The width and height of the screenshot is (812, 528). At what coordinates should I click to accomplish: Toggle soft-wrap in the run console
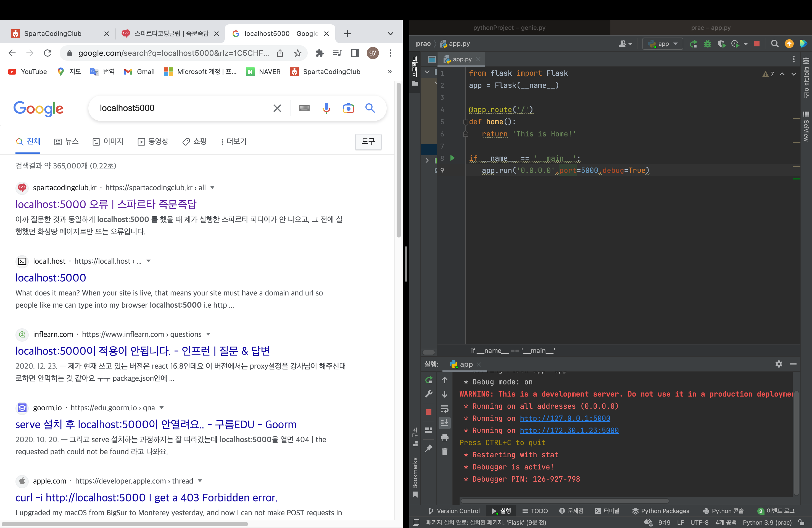click(x=445, y=409)
